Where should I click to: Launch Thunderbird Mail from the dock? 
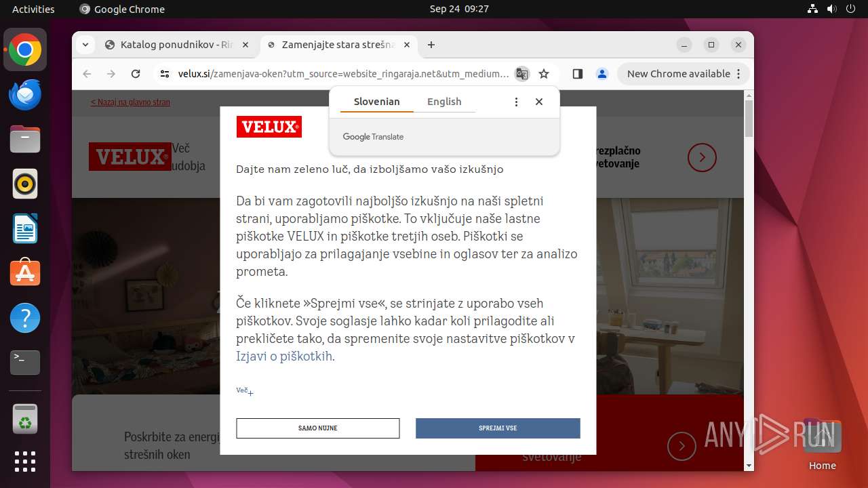pos(25,95)
